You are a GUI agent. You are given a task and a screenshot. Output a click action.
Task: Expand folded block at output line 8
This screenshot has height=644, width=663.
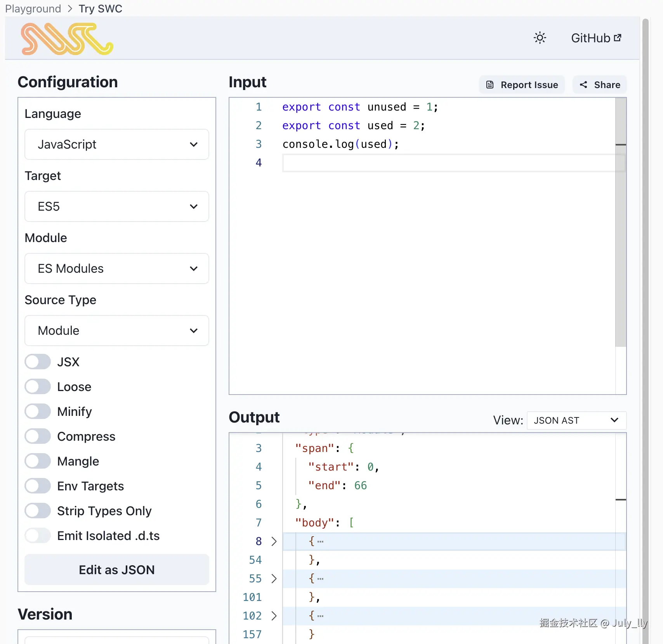coord(274,541)
